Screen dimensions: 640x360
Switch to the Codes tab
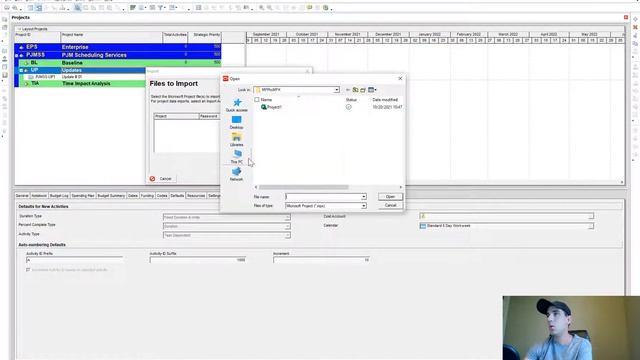[162, 196]
